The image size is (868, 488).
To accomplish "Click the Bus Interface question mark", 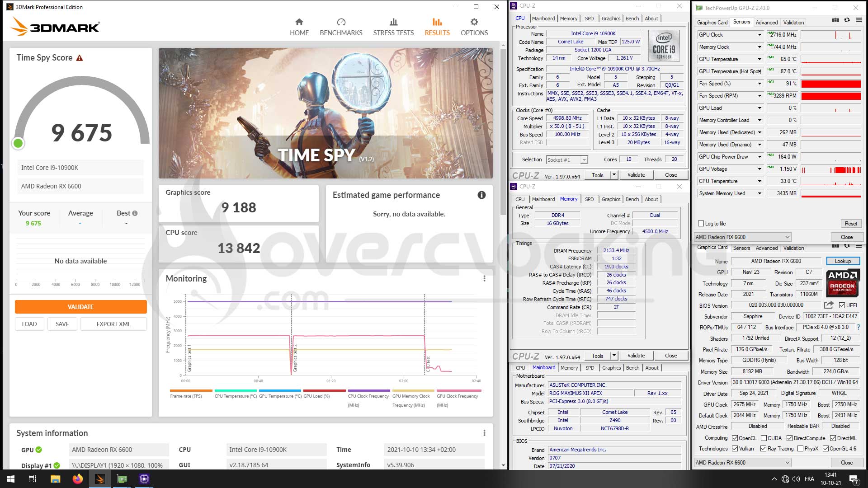I will point(858,327).
